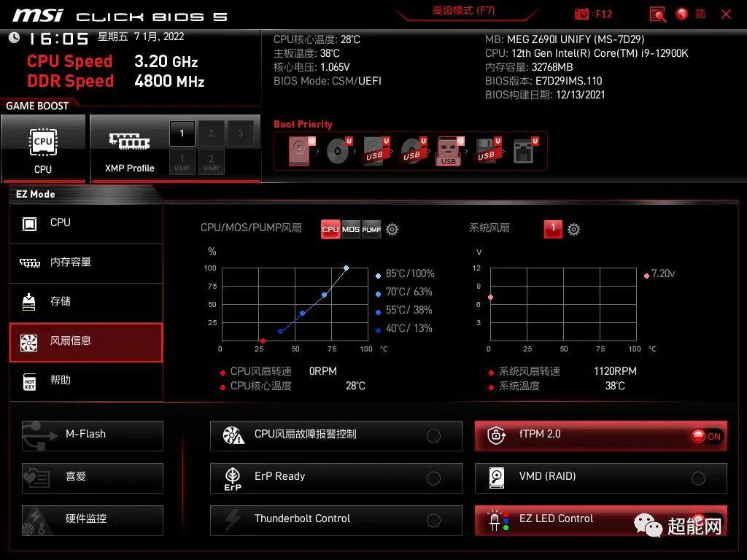Click the screenshot camera F12 icon

click(x=581, y=14)
